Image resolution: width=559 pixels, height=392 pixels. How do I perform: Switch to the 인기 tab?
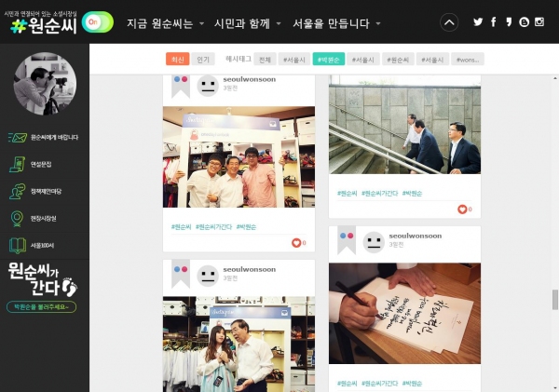203,59
